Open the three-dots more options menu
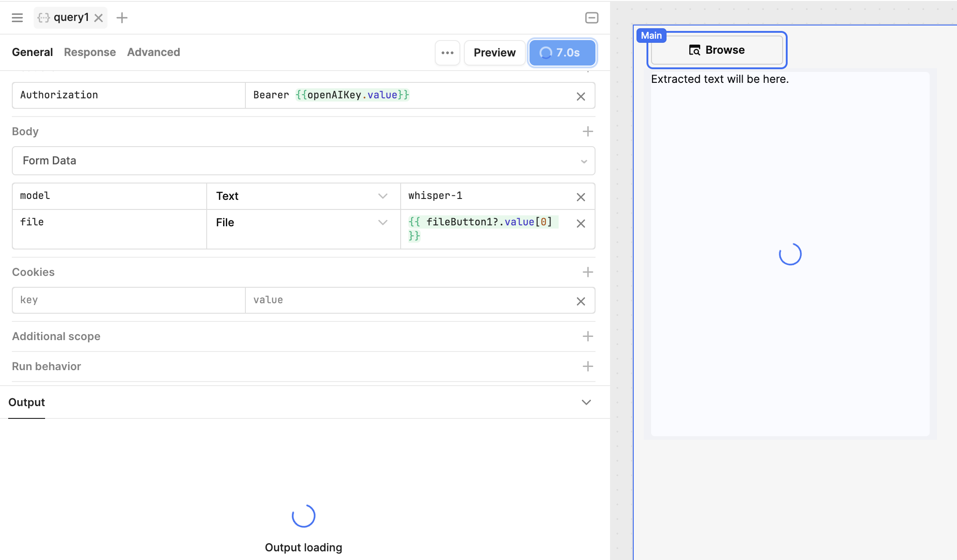Screen dimensions: 957x560 coord(447,53)
